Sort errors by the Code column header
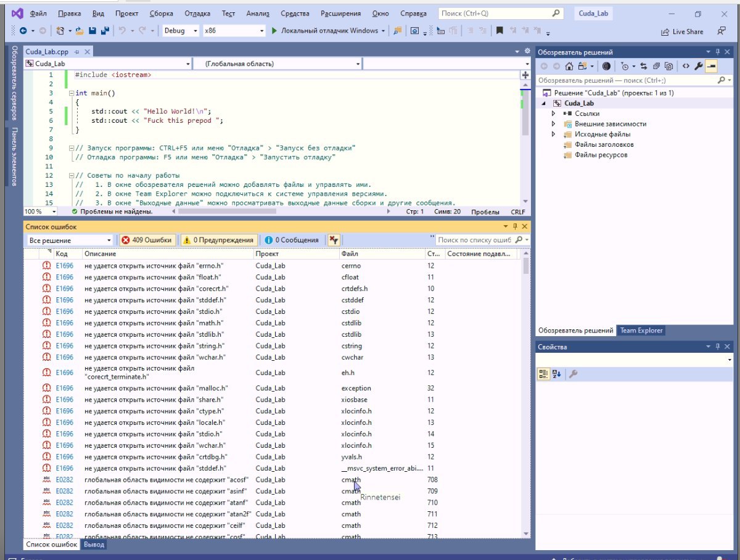 pyautogui.click(x=67, y=253)
